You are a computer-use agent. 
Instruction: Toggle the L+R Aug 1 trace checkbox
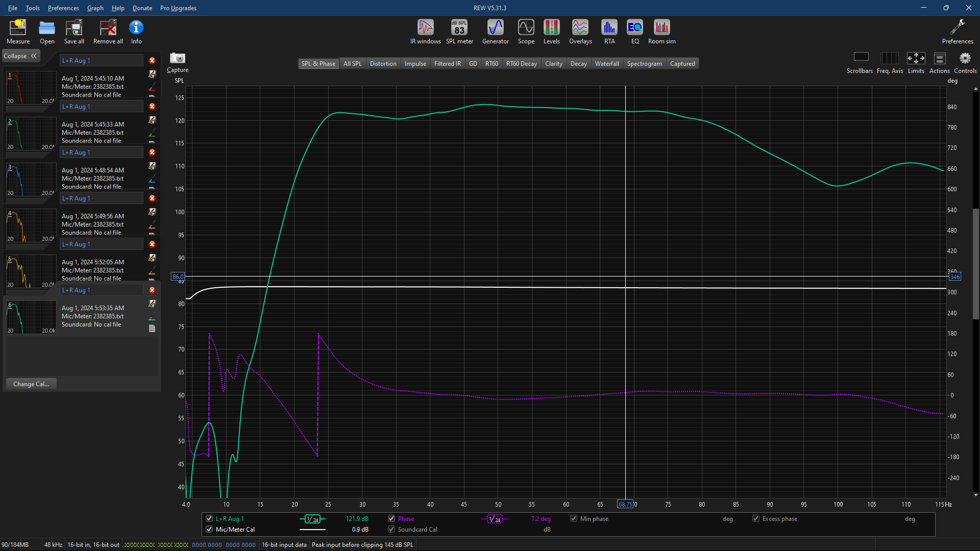point(209,518)
